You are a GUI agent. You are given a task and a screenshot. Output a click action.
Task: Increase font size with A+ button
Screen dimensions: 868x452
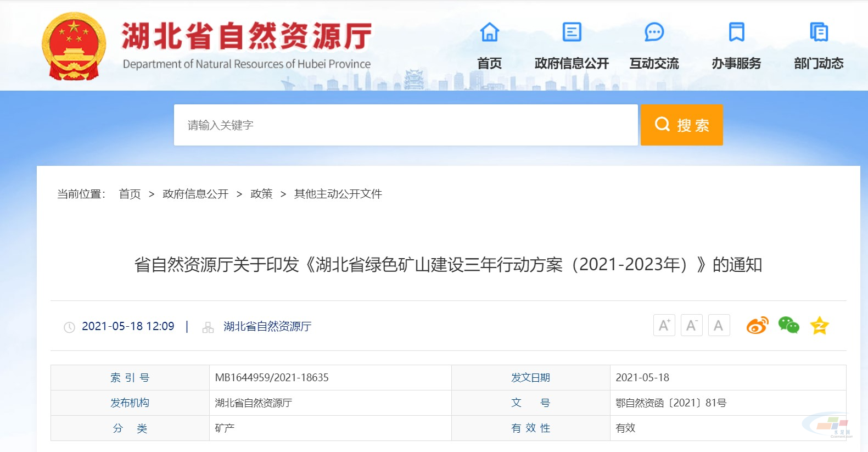click(x=664, y=326)
